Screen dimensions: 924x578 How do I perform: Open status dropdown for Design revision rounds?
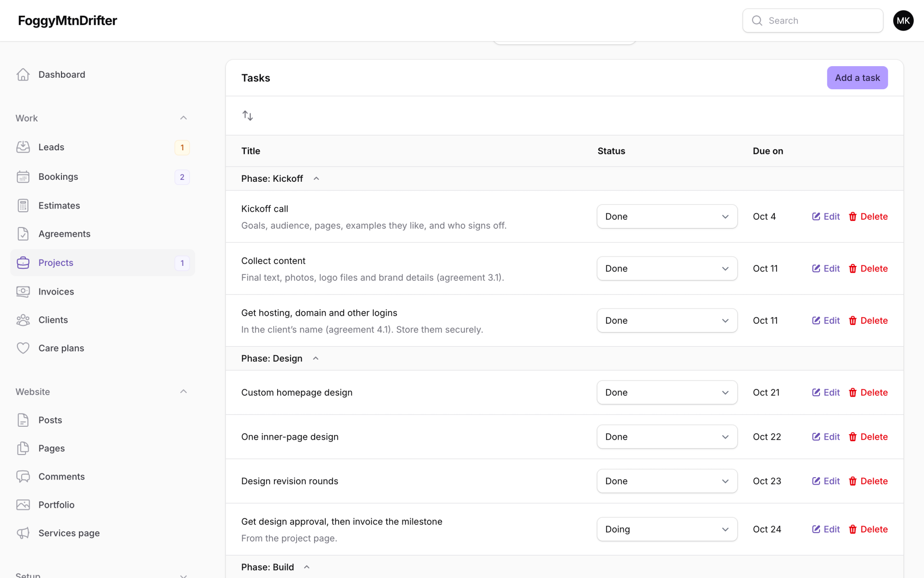coord(667,481)
